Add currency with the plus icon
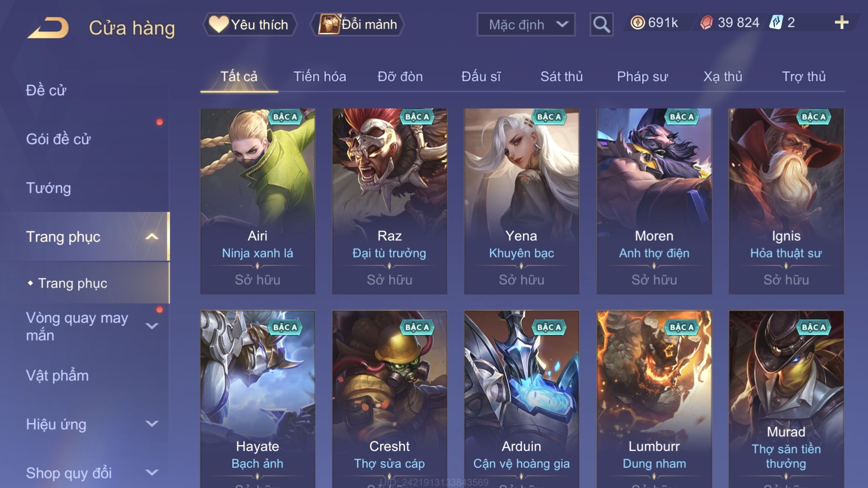The width and height of the screenshot is (868, 488). pos(841,22)
